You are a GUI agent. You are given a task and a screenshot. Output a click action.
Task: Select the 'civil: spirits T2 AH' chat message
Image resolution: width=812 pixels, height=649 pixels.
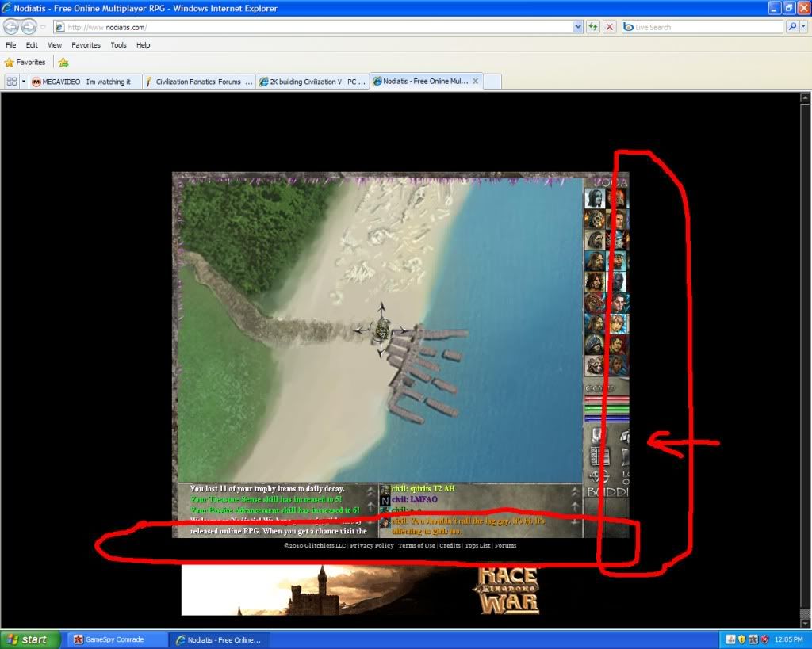423,489
